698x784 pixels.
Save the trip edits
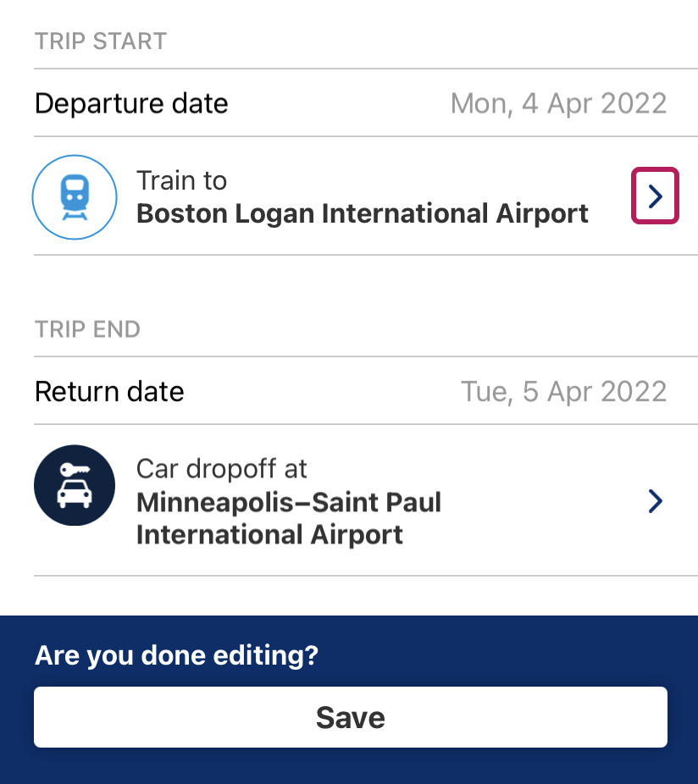pos(350,717)
